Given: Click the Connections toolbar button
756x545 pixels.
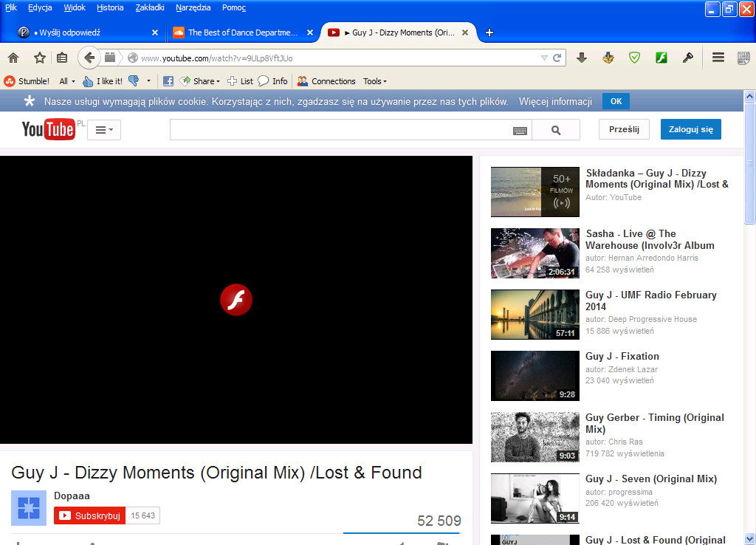Looking at the screenshot, I should pyautogui.click(x=326, y=81).
